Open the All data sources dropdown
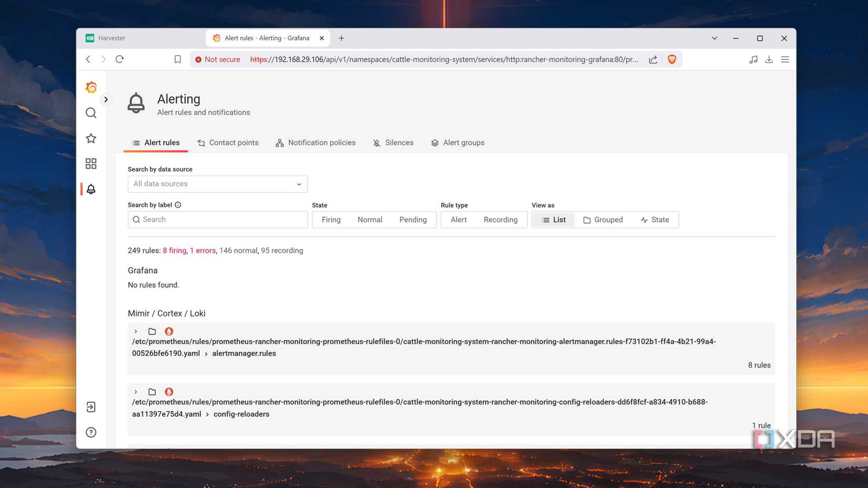 coord(218,184)
